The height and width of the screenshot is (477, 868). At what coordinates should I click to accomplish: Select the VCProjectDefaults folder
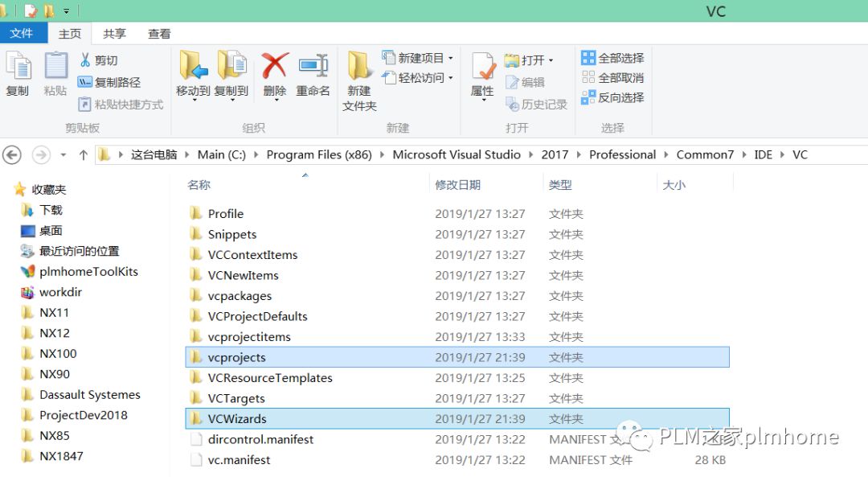pyautogui.click(x=457, y=316)
